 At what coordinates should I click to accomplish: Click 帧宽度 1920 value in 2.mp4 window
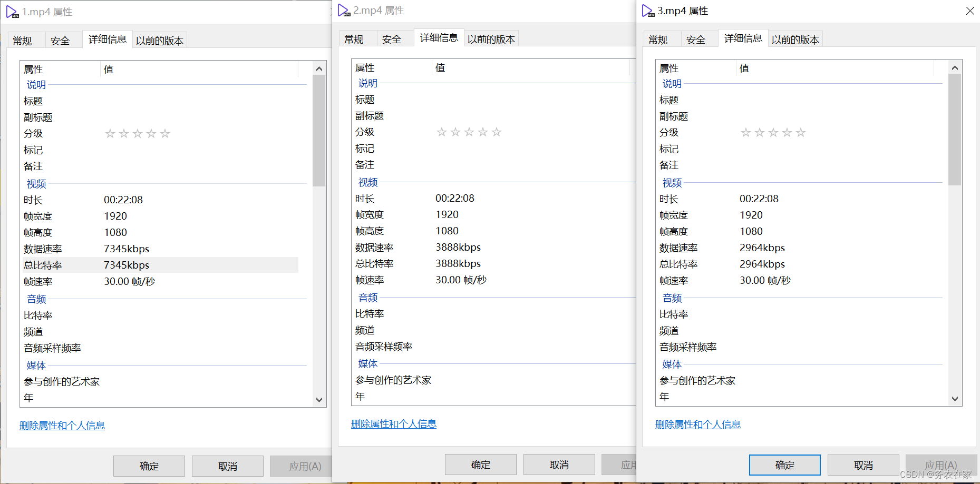click(x=447, y=214)
